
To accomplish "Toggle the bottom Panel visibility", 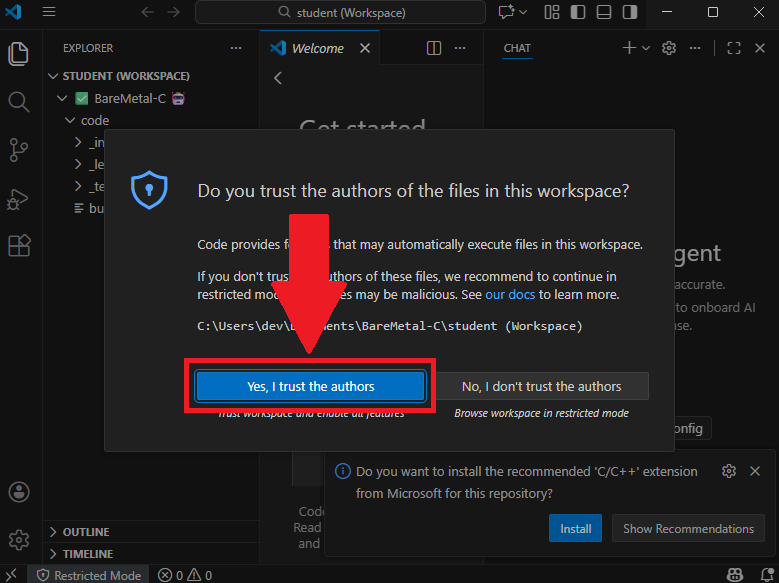I will coord(604,12).
